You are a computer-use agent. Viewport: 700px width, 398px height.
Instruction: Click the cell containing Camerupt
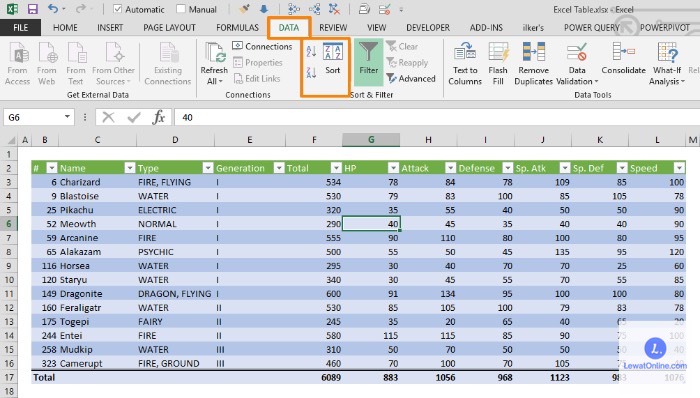[97, 364]
